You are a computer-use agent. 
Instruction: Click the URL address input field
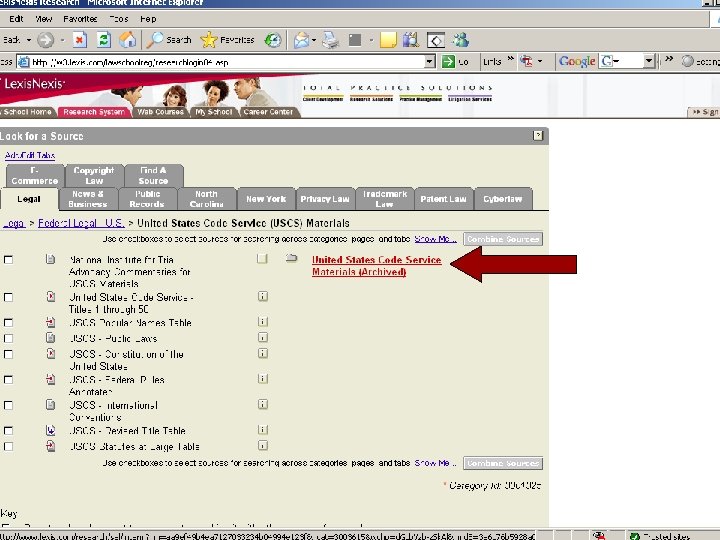tap(227, 62)
